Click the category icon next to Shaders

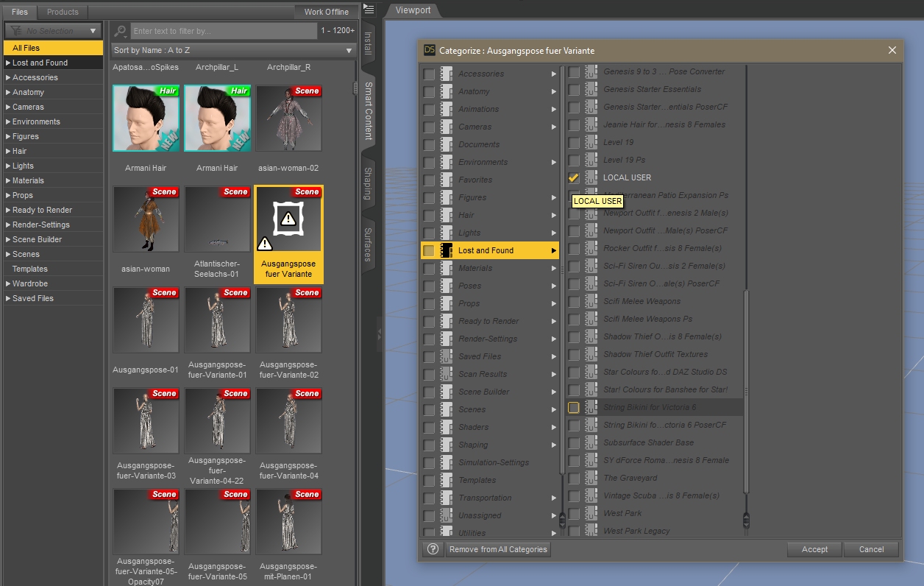click(x=446, y=427)
